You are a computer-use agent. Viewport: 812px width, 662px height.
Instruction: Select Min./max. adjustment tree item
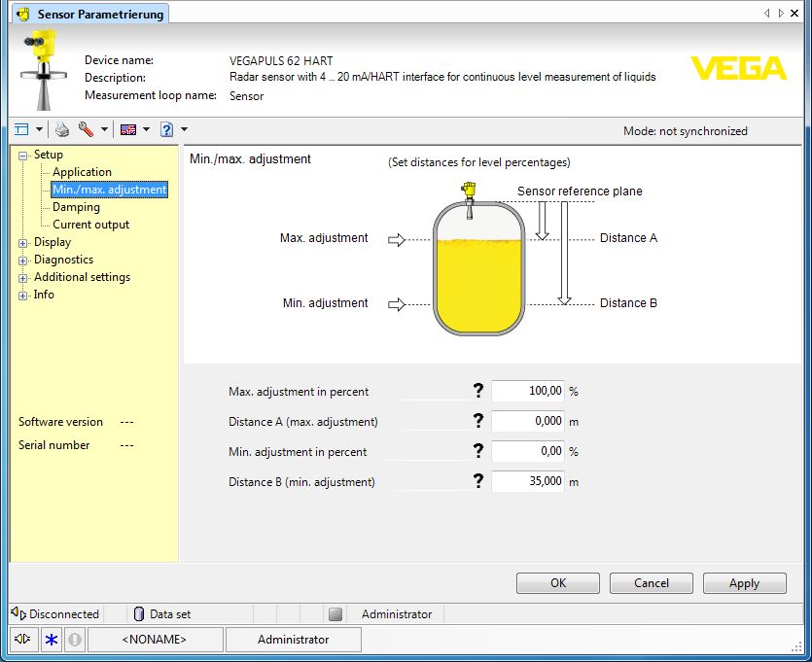pos(109,190)
